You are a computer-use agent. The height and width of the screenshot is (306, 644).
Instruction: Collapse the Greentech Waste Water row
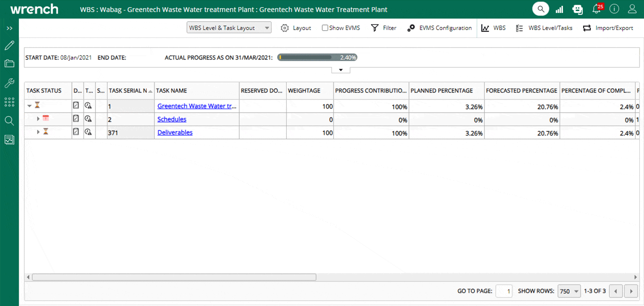(x=30, y=106)
